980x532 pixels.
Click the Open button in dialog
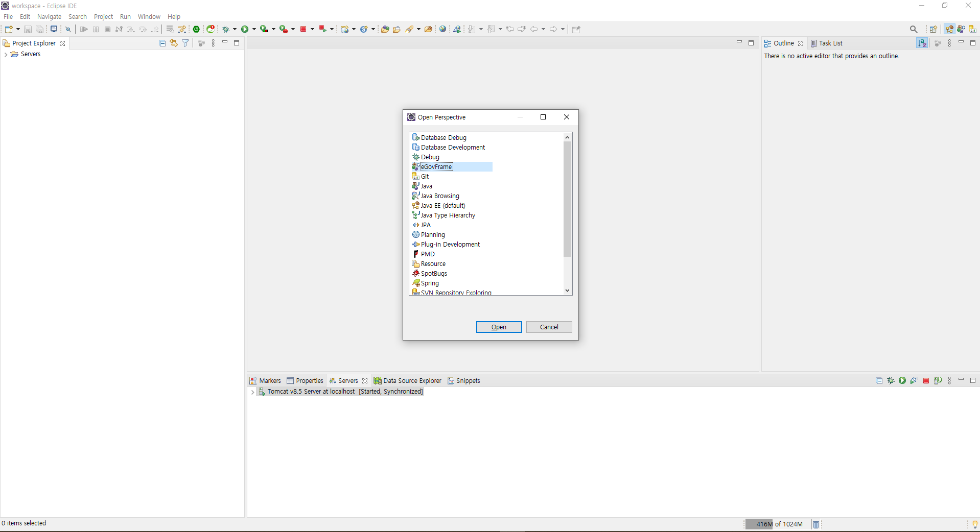tap(499, 327)
